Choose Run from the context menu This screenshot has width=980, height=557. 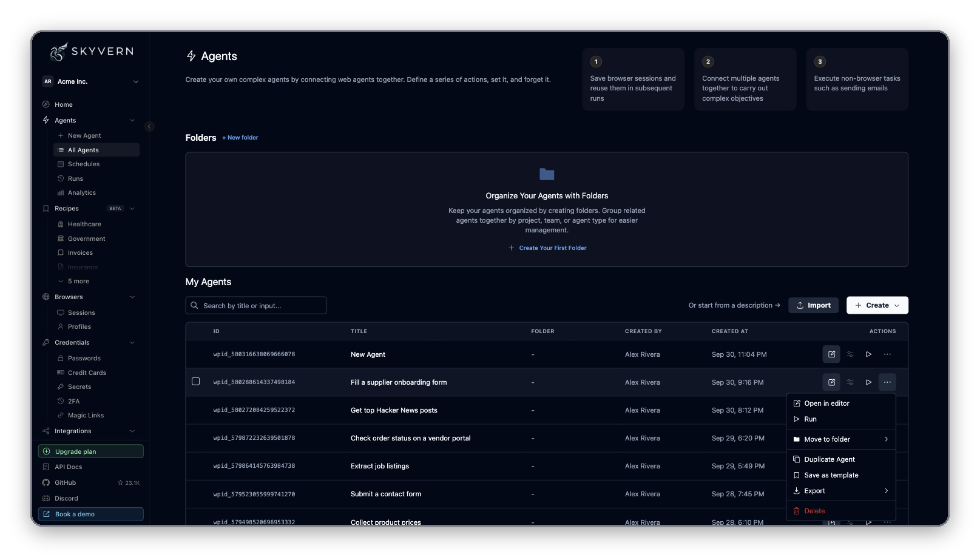tap(841, 419)
